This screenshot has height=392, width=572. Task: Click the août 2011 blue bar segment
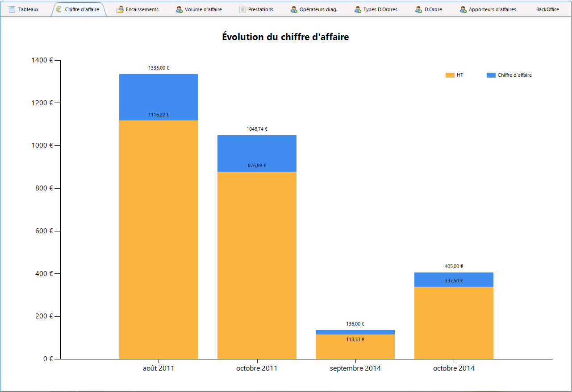coord(159,97)
